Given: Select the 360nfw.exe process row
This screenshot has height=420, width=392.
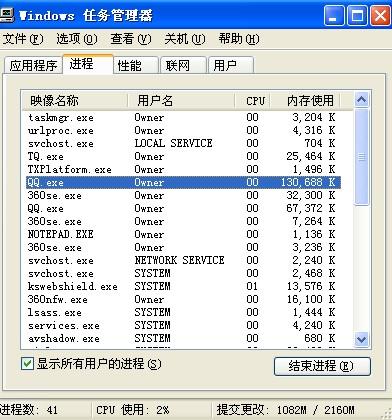Looking at the screenshot, I should point(183,299).
